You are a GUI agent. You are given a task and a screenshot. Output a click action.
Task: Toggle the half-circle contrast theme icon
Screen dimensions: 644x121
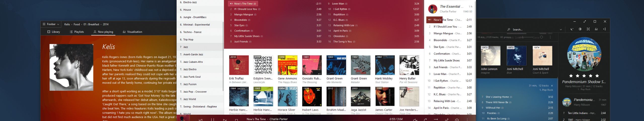(580, 29)
